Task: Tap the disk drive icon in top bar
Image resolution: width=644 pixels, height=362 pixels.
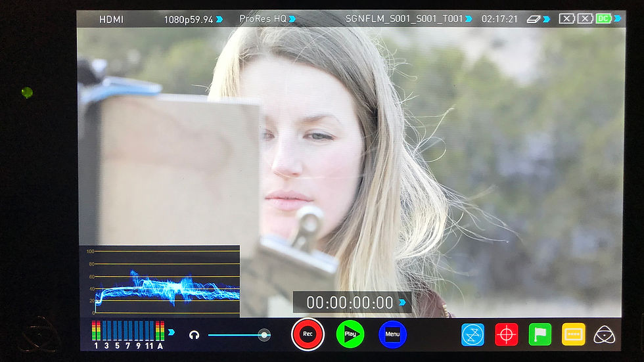Action: [534, 19]
